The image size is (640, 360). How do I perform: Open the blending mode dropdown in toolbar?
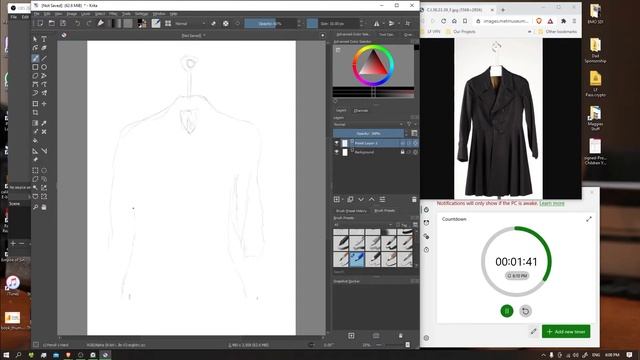190,24
